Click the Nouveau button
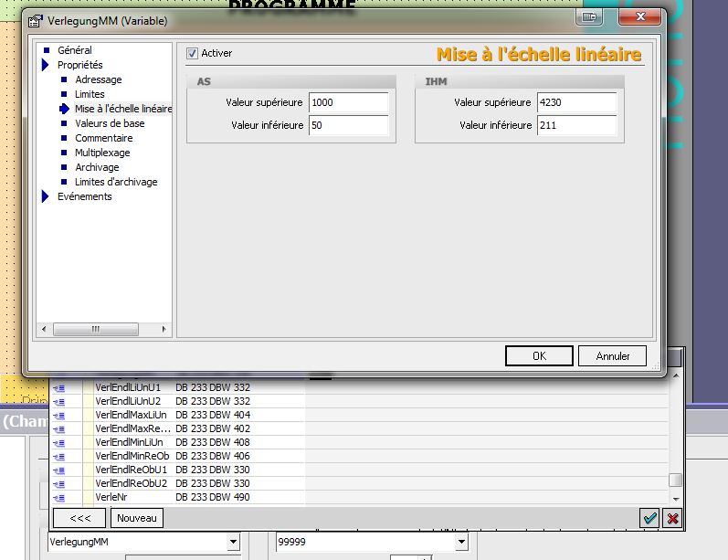Image resolution: width=728 pixels, height=560 pixels. pos(137,518)
